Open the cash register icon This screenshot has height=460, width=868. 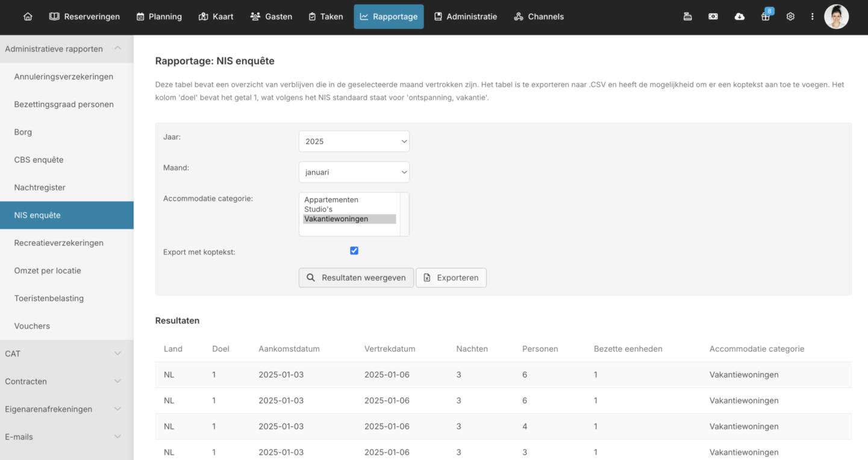pos(687,17)
